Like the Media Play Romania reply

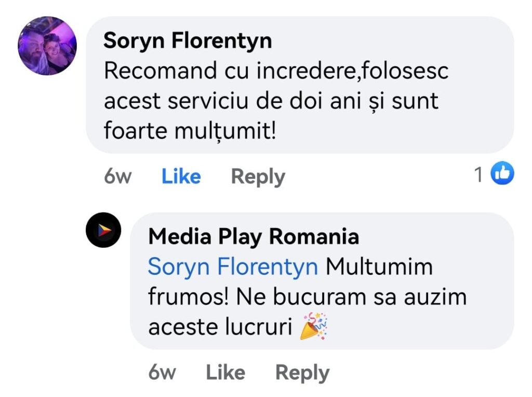pos(225,372)
